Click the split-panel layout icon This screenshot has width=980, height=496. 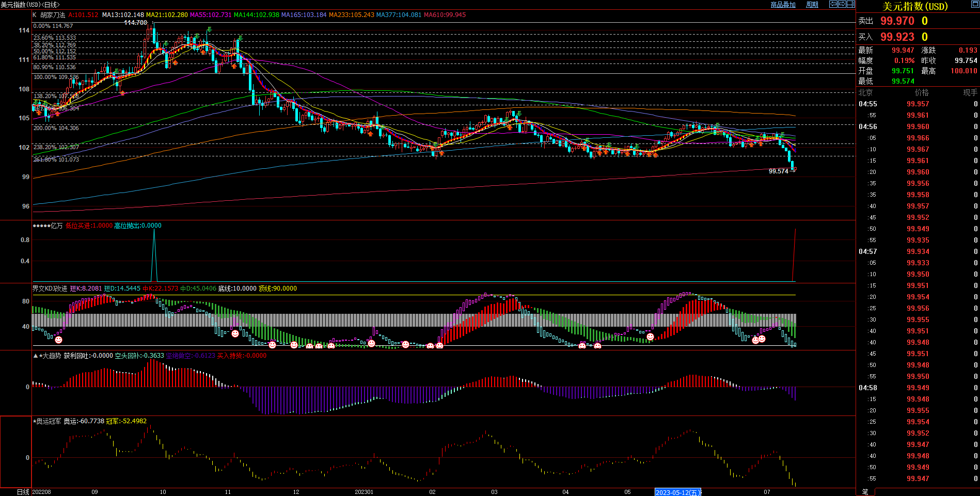(850, 4)
